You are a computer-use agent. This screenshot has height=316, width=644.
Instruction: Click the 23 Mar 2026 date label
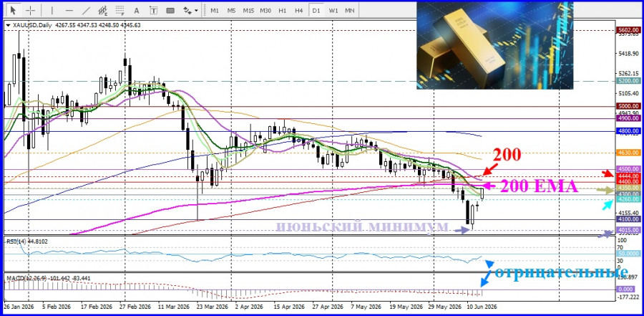pos(213,307)
